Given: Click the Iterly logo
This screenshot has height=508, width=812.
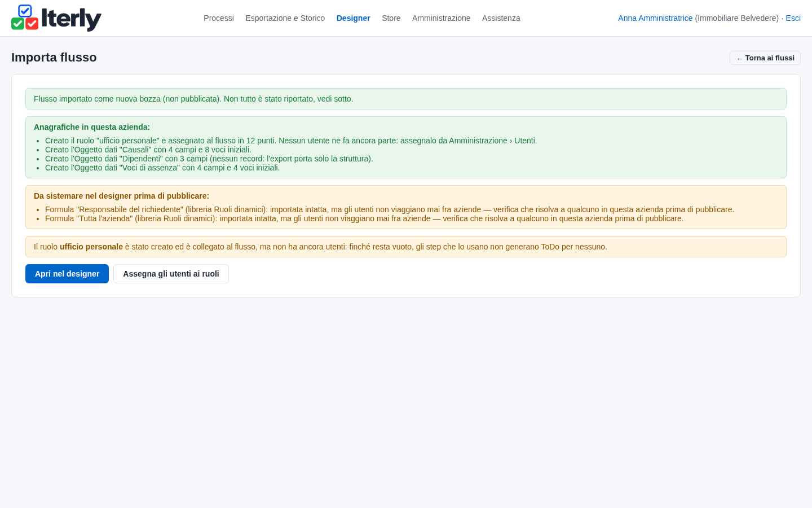Looking at the screenshot, I should 56,18.
